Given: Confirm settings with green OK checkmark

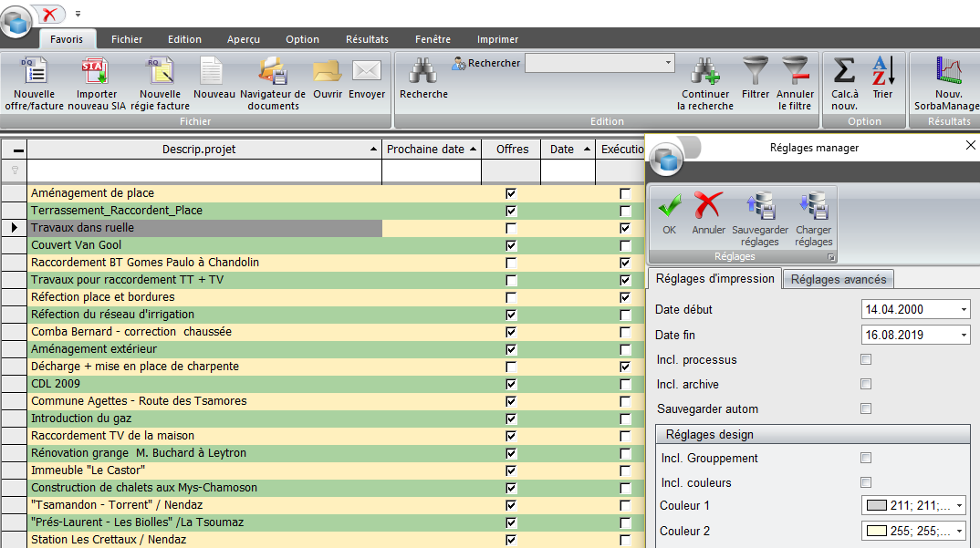Looking at the screenshot, I should pos(670,205).
